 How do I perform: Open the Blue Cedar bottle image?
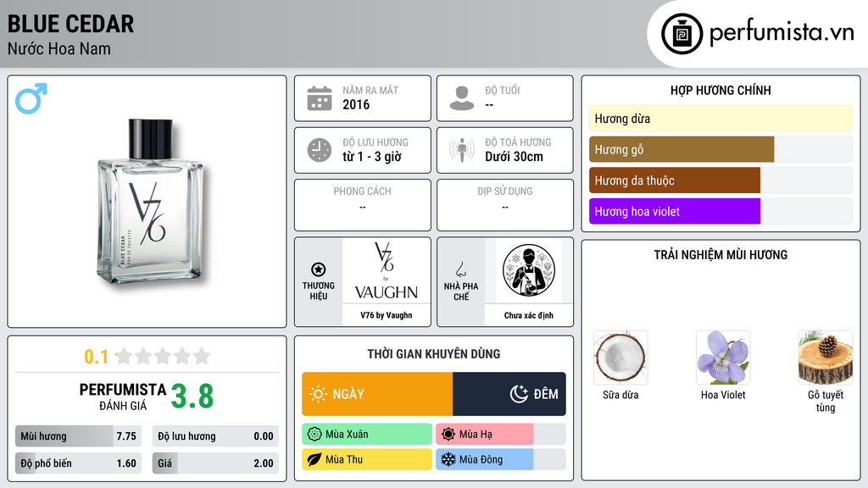pos(150,202)
